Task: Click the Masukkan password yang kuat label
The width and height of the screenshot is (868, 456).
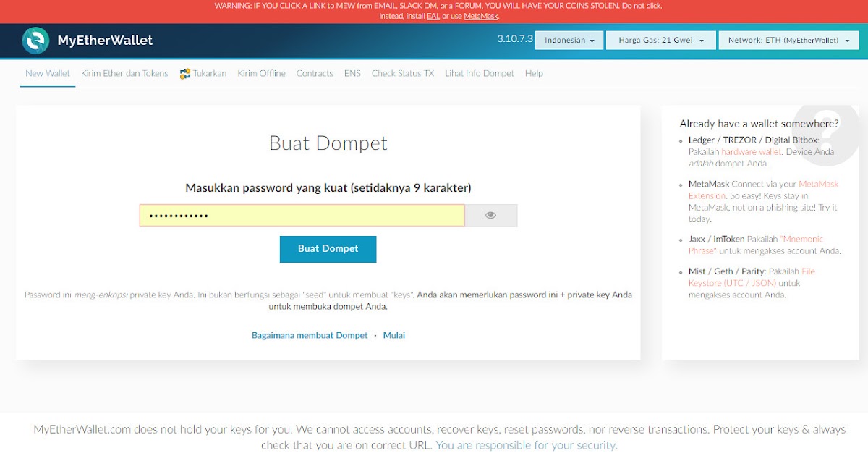Action: tap(328, 188)
